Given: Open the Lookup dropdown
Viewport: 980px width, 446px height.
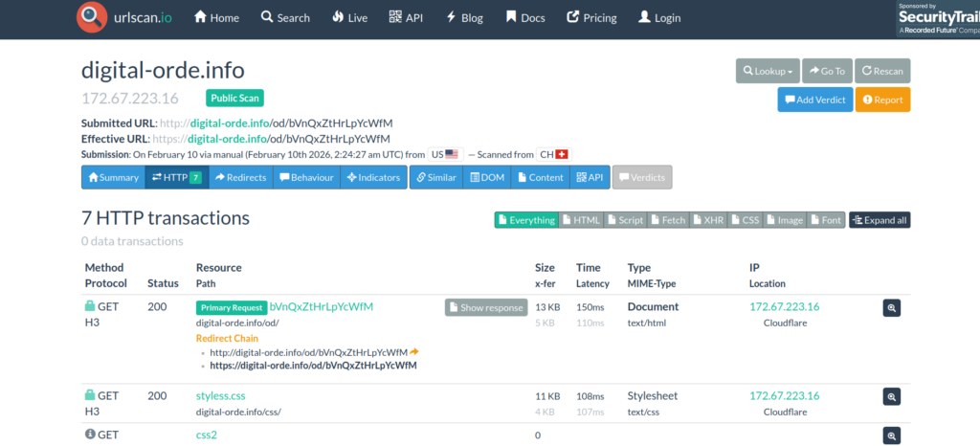Looking at the screenshot, I should 768,71.
